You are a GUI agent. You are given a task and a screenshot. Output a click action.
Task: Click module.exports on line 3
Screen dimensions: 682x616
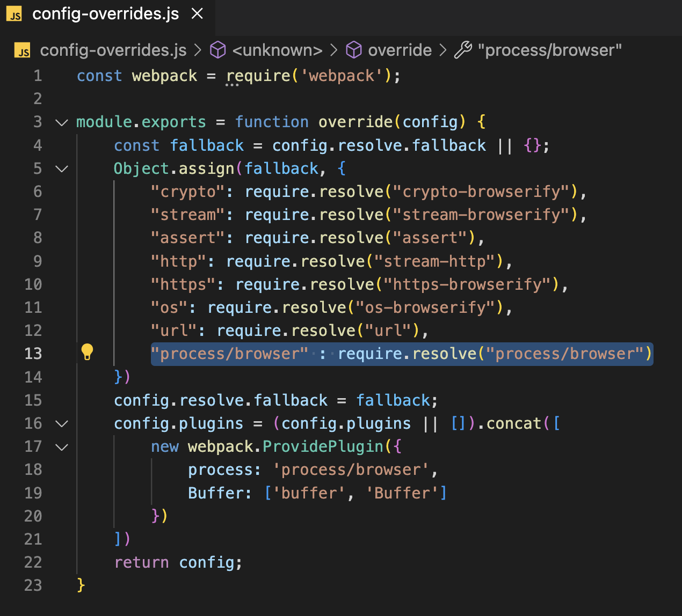[141, 122]
